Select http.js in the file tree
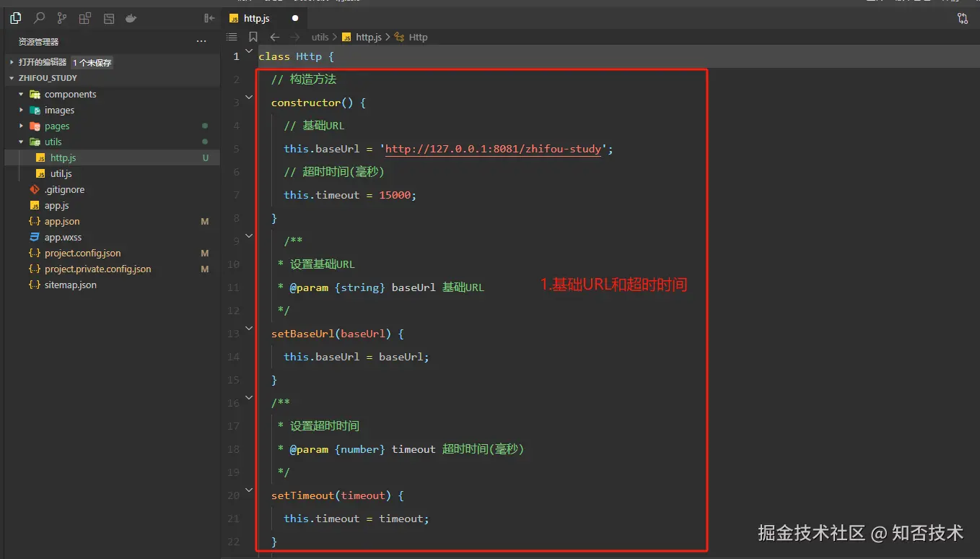The width and height of the screenshot is (980, 559). (x=112, y=157)
